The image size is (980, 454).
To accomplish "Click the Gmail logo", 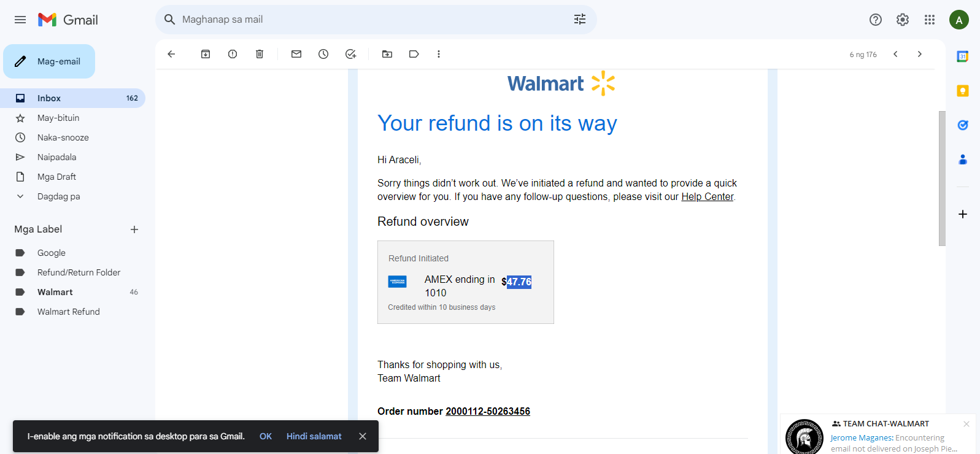I will [68, 20].
